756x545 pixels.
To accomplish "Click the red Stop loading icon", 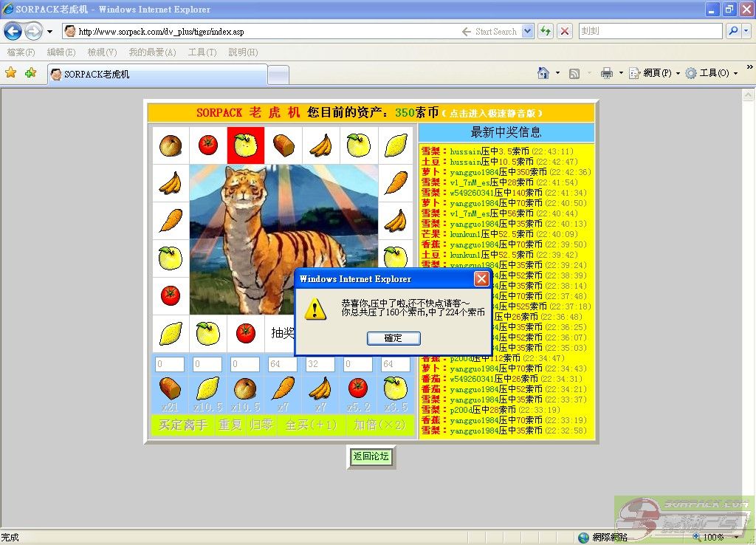I will coord(565,32).
